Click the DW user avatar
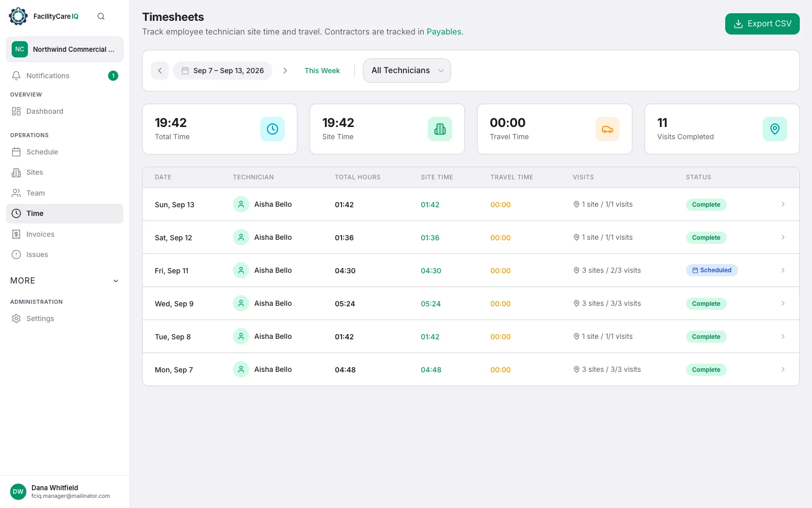The width and height of the screenshot is (812, 508). [x=18, y=491]
